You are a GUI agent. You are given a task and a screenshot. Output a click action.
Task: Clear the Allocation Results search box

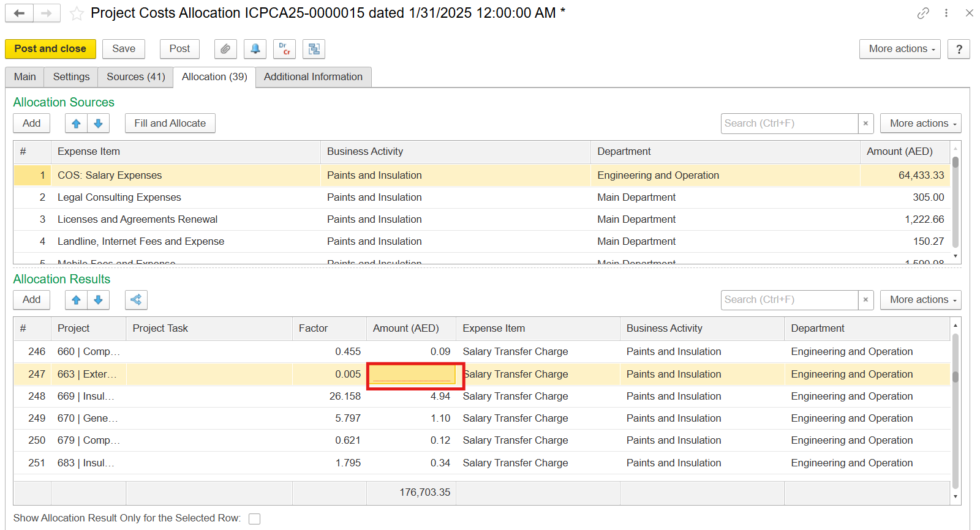click(865, 300)
